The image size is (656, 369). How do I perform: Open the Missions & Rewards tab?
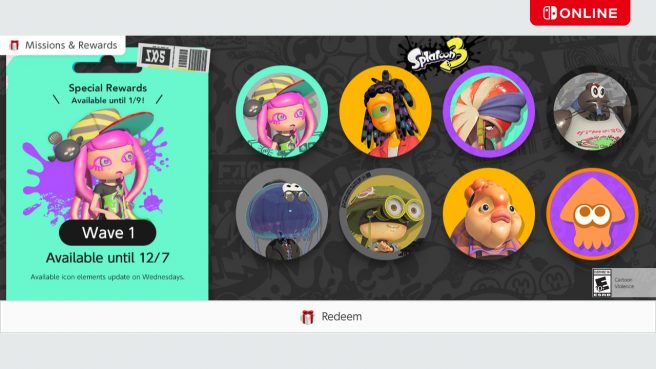coord(63,45)
